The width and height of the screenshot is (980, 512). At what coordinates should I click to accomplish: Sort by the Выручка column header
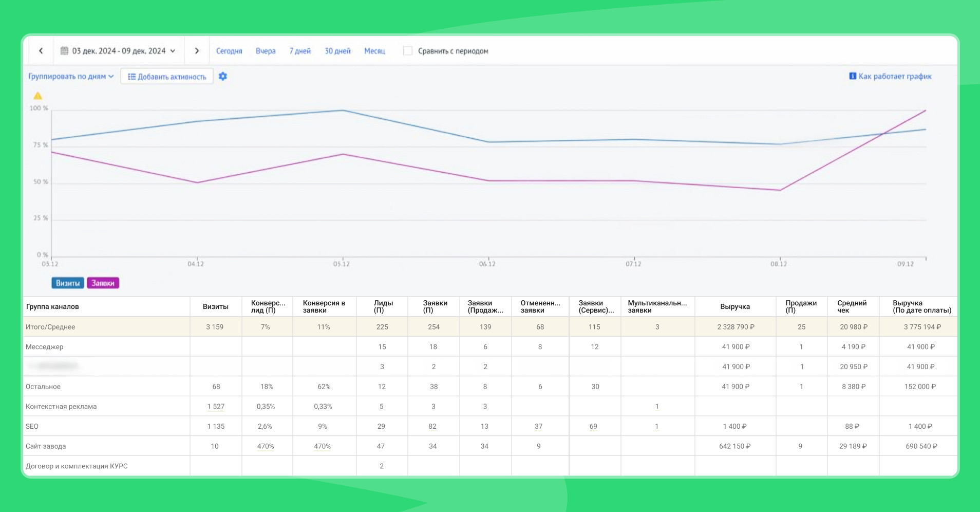(x=734, y=307)
